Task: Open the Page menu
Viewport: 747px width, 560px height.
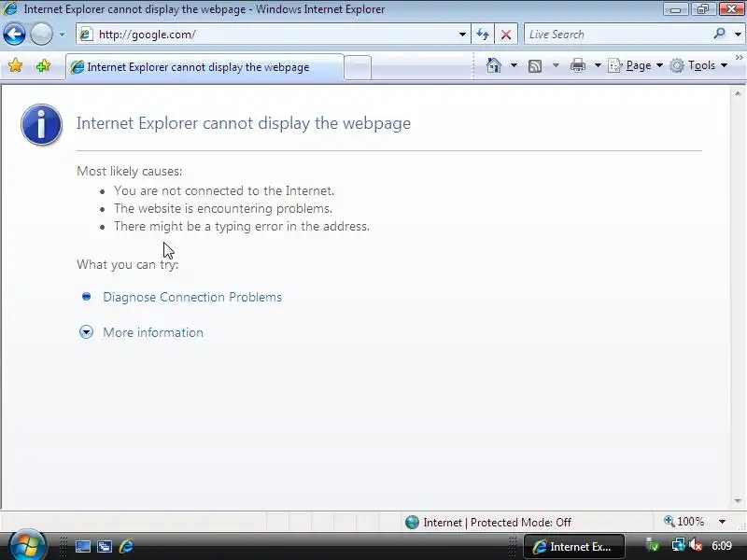Action: (636, 65)
